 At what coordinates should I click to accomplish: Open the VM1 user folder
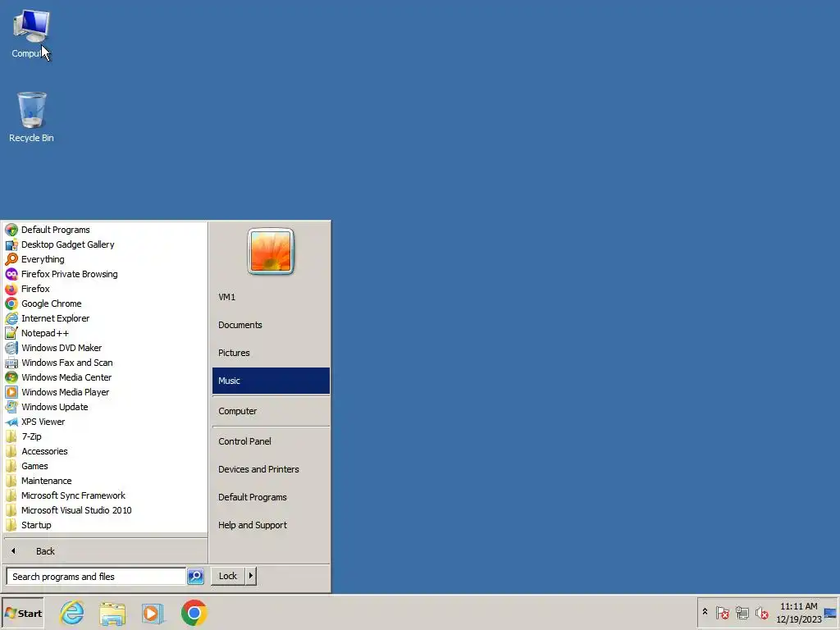pyautogui.click(x=271, y=297)
